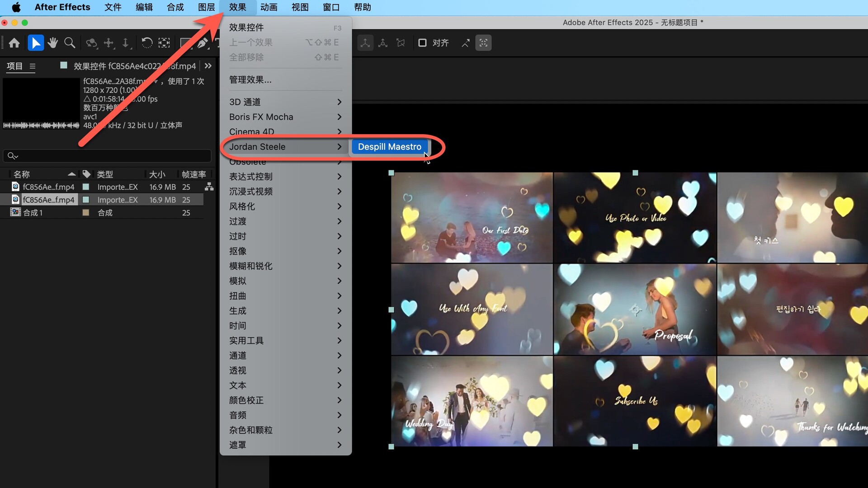The height and width of the screenshot is (488, 868).
Task: Click the Home icon in toolbar
Action: pyautogui.click(x=14, y=43)
